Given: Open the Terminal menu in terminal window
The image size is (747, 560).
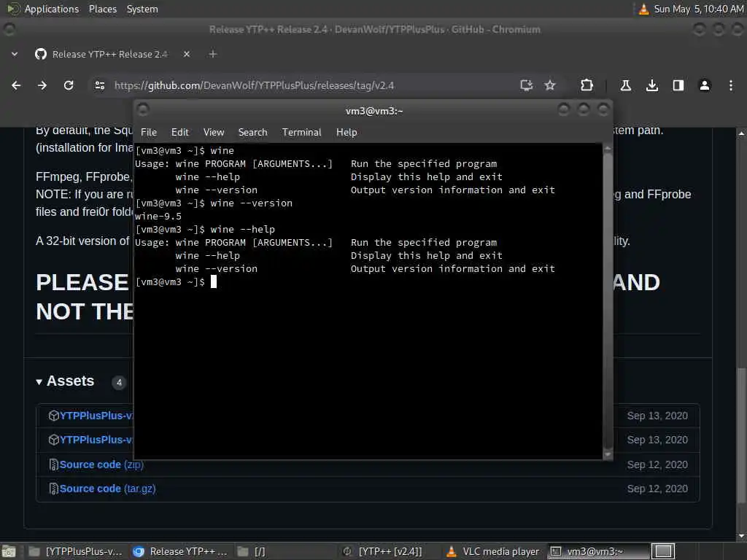Looking at the screenshot, I should [301, 133].
